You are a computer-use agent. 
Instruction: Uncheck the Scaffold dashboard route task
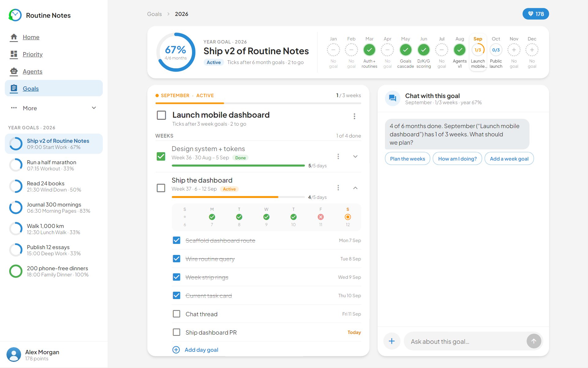click(x=176, y=240)
